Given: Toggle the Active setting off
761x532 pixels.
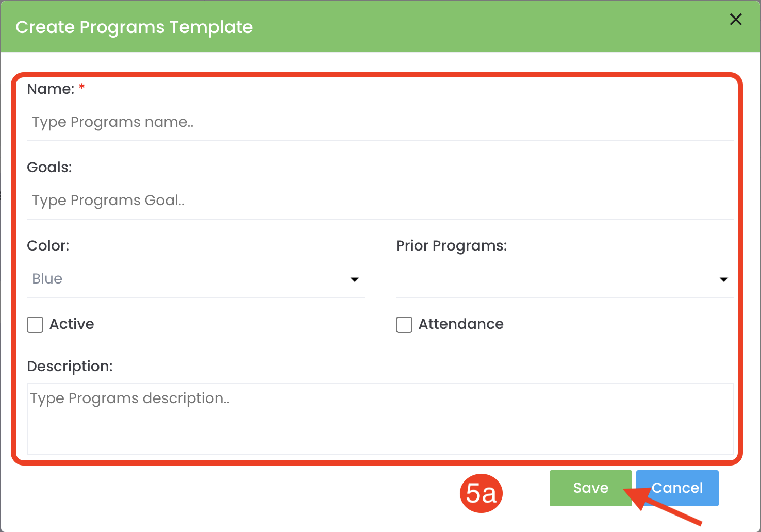Looking at the screenshot, I should point(35,325).
